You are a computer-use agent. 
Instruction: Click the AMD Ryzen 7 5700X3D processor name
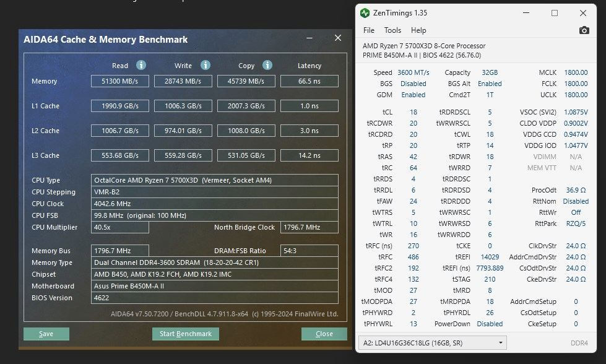pos(424,46)
